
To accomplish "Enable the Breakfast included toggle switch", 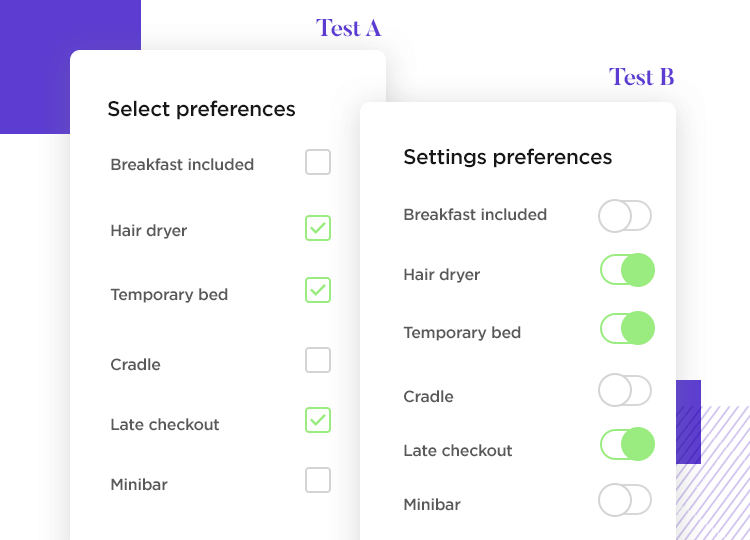I will tap(625, 215).
